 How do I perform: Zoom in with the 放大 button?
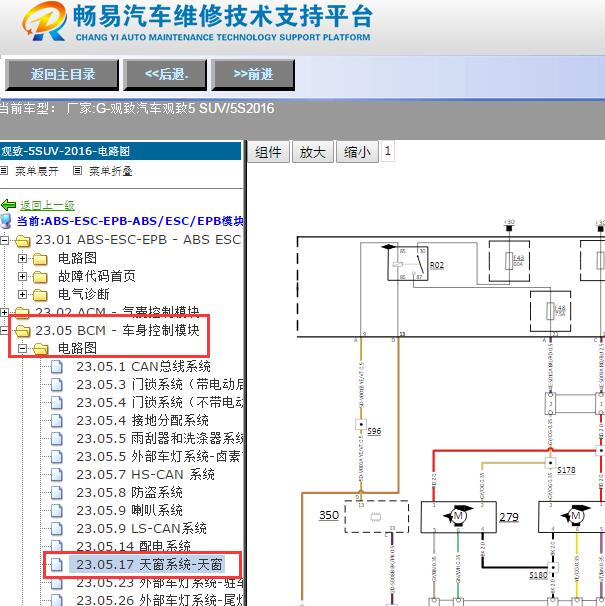pos(312,152)
